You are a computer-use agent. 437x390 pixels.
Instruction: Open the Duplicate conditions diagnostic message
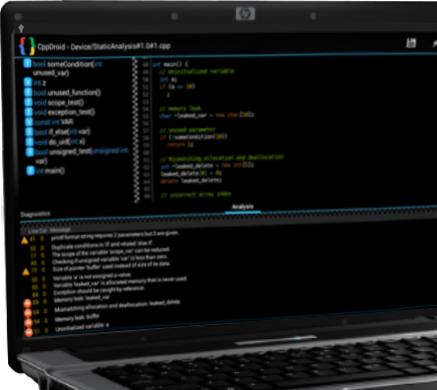102,246
